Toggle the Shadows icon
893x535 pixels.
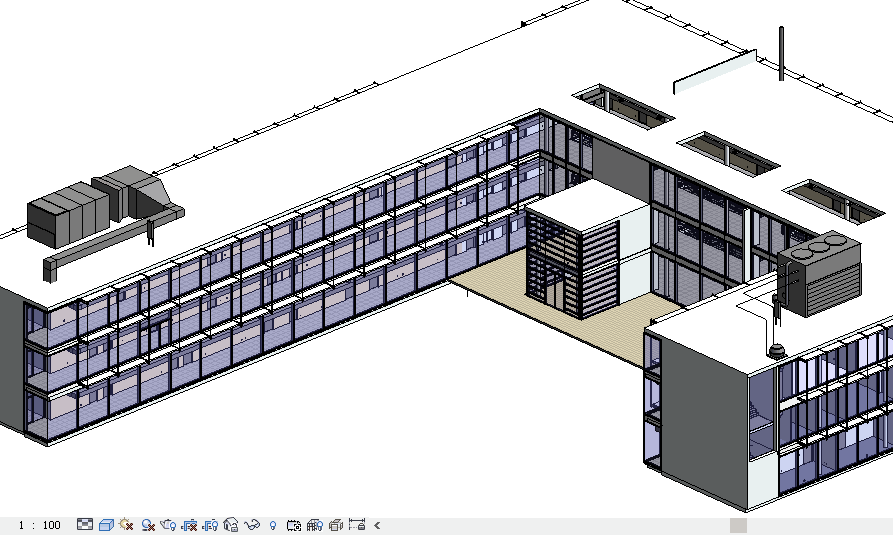click(148, 524)
